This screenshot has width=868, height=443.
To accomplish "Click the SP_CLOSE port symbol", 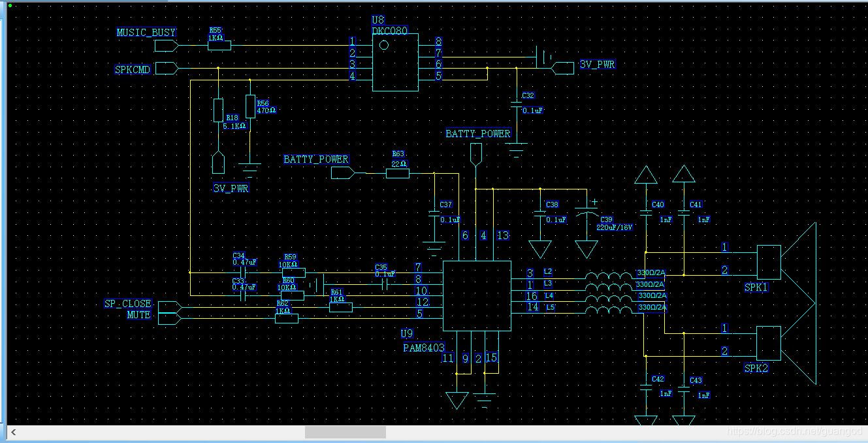I will [170, 306].
